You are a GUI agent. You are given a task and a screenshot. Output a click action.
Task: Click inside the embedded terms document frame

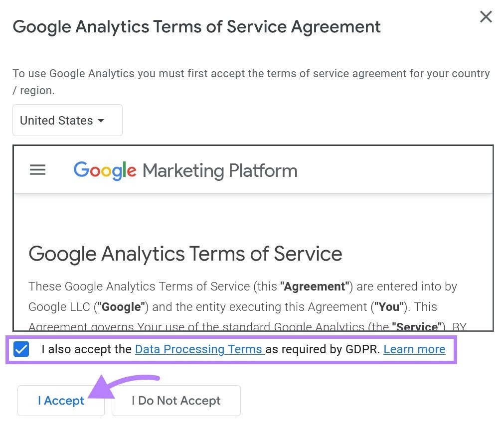(x=253, y=239)
